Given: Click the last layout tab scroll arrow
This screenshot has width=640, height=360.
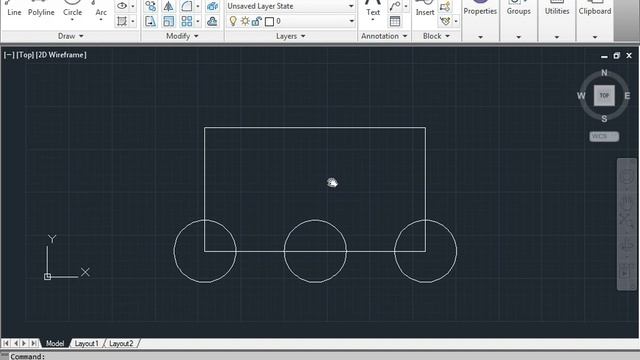Looking at the screenshot, I should click(34, 343).
